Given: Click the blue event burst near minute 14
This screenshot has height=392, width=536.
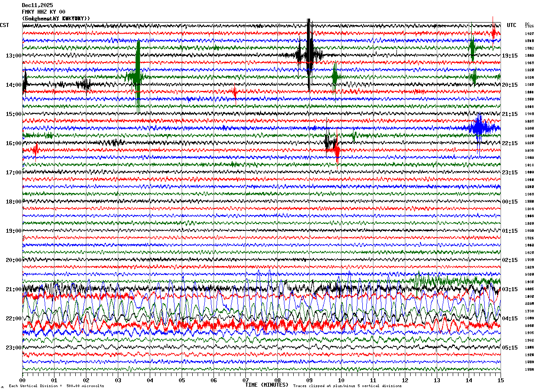Looking at the screenshot, I should pos(479,128).
